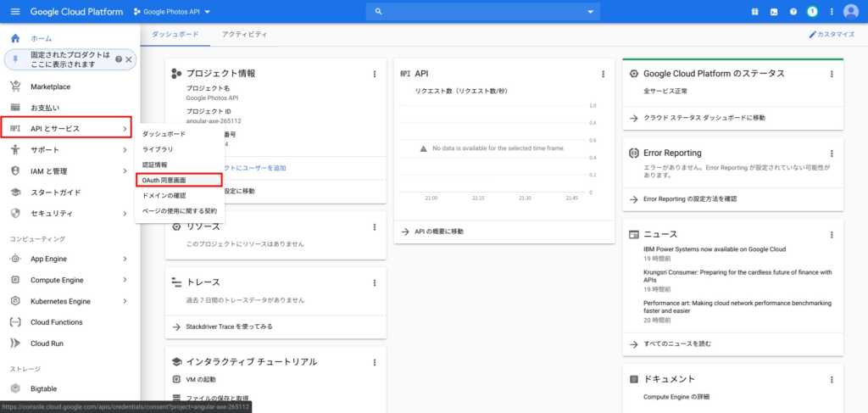Open Cloud Shell terminal icon

774,12
